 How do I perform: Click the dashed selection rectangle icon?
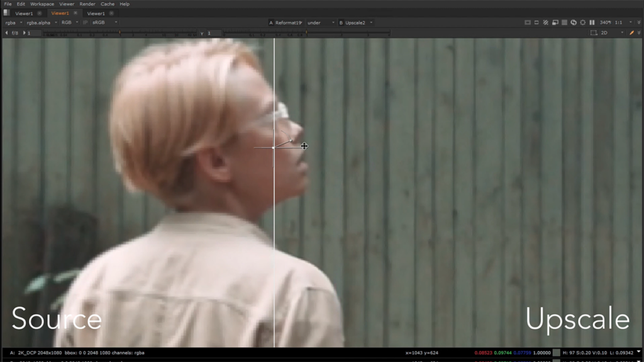(x=594, y=33)
